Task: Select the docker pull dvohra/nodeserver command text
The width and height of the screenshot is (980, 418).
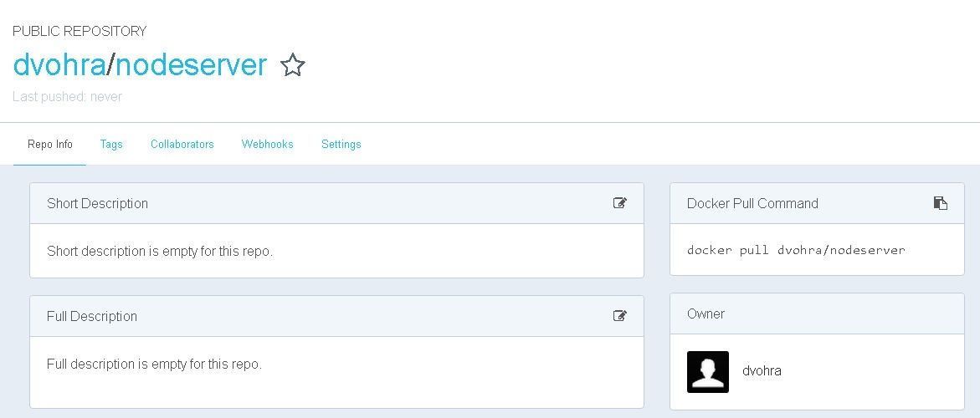Action: [x=796, y=250]
